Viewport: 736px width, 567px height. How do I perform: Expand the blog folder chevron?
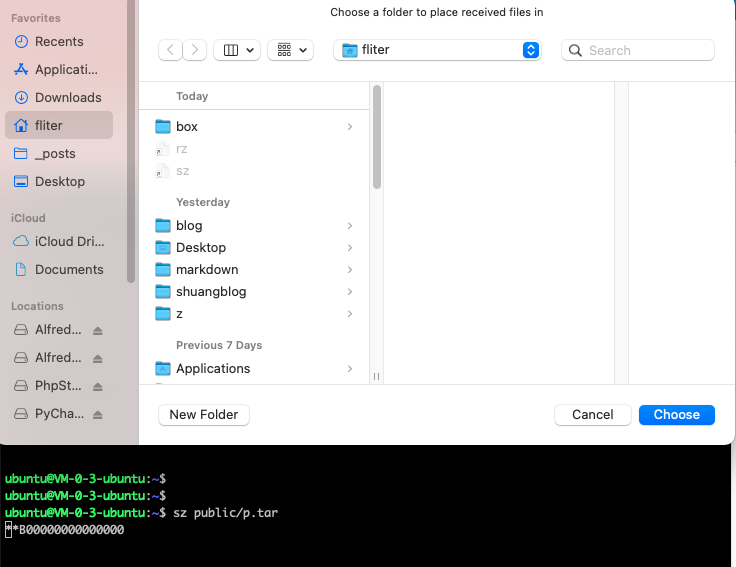point(350,226)
